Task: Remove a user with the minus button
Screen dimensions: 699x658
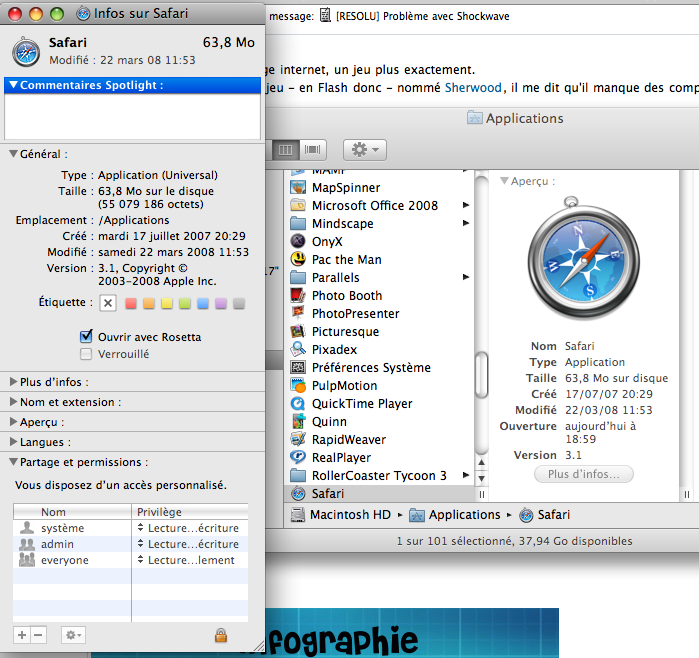Action: coord(38,635)
